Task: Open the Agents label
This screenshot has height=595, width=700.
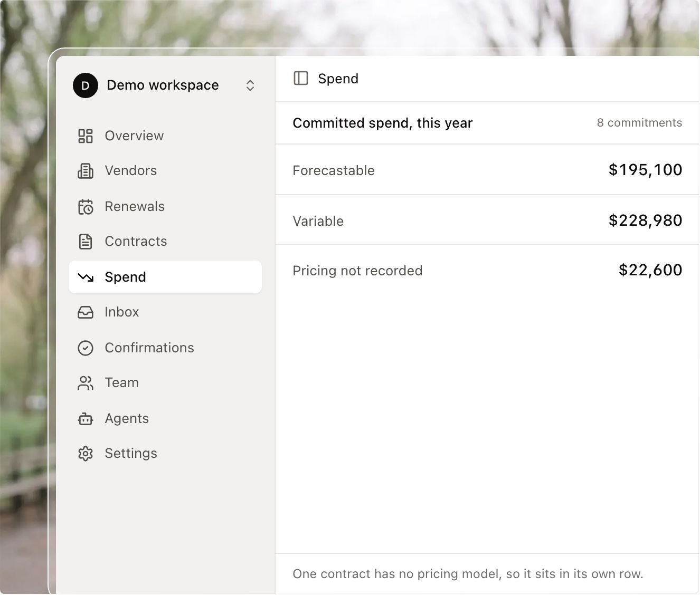Action: 127,419
